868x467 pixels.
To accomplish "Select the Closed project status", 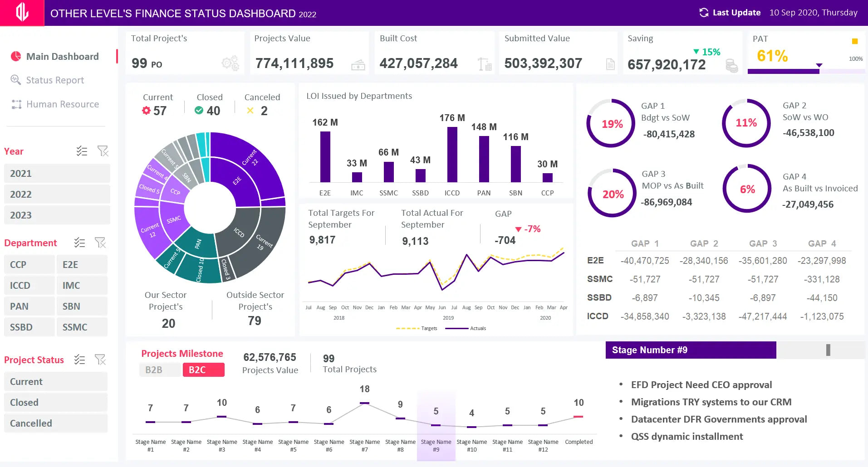I will (x=56, y=403).
